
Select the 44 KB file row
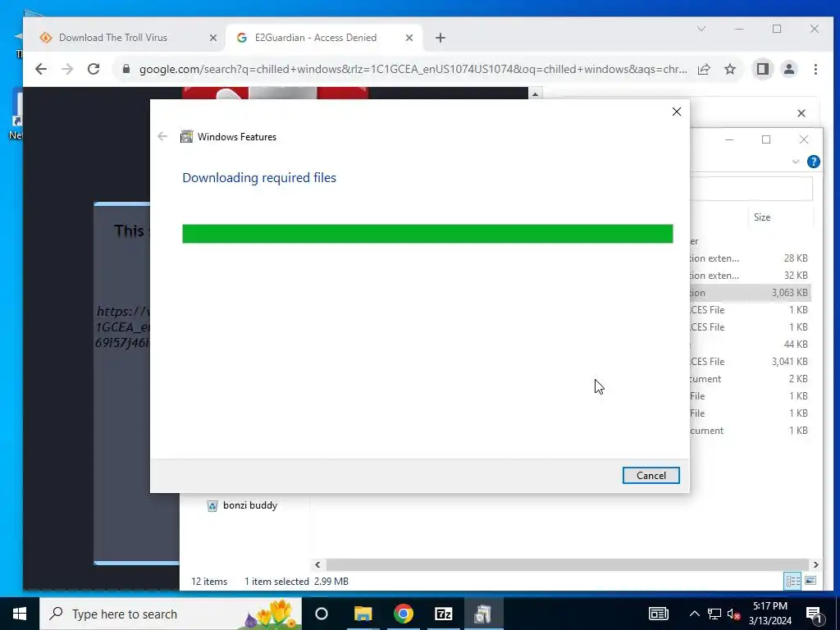click(x=750, y=345)
